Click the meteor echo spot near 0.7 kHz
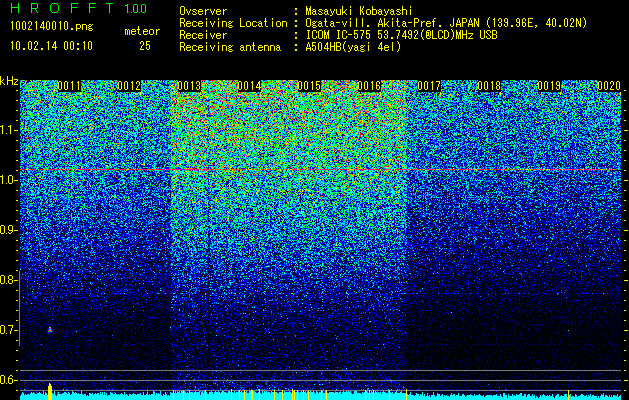Viewport: 629px width, 400px height. pos(50,330)
